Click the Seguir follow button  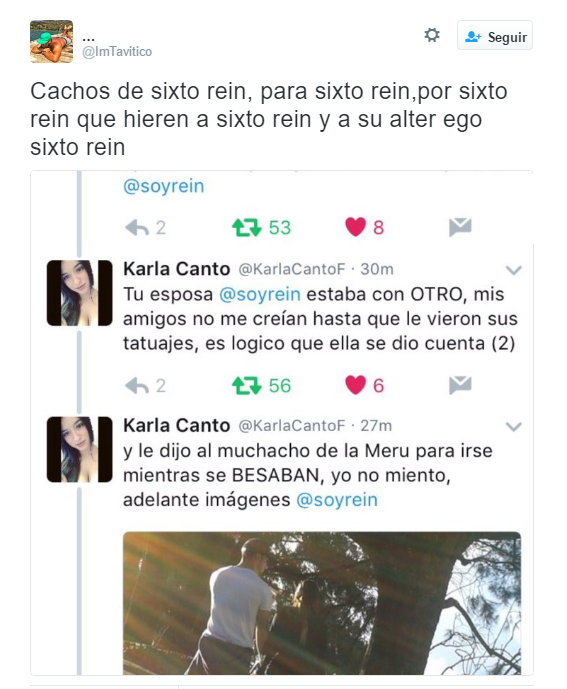click(x=495, y=35)
